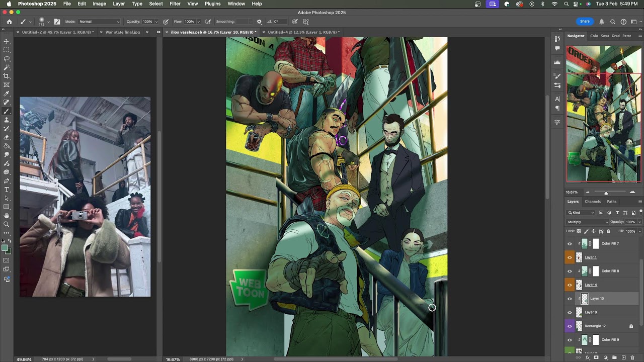Open the layer Fill dropdown arrow
Viewport: 644px width, 362px height.
coord(639,231)
